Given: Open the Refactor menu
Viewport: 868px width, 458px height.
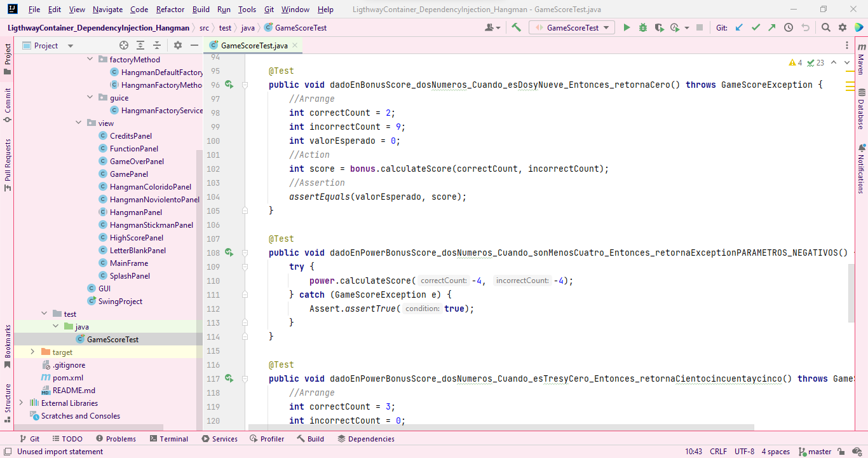Looking at the screenshot, I should 170,10.
